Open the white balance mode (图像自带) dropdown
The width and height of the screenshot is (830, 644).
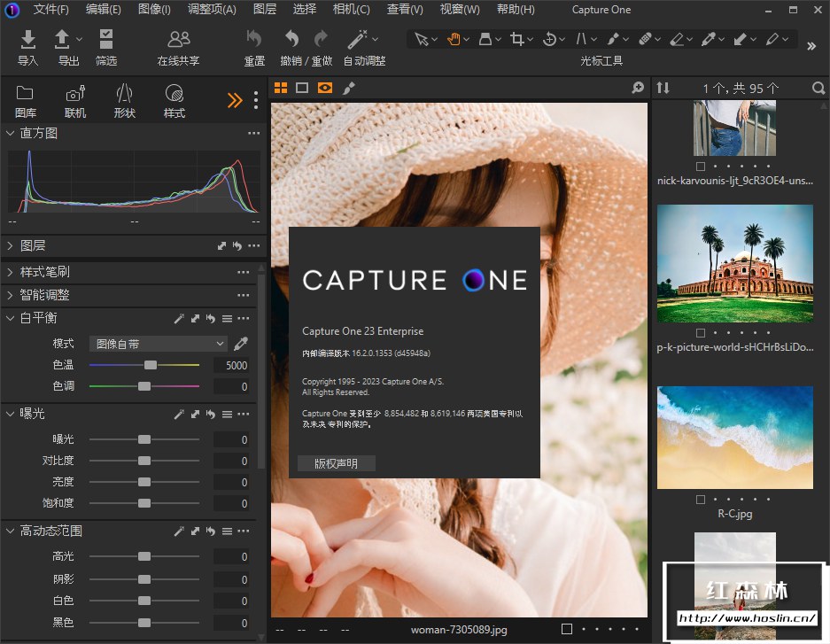[x=159, y=344]
